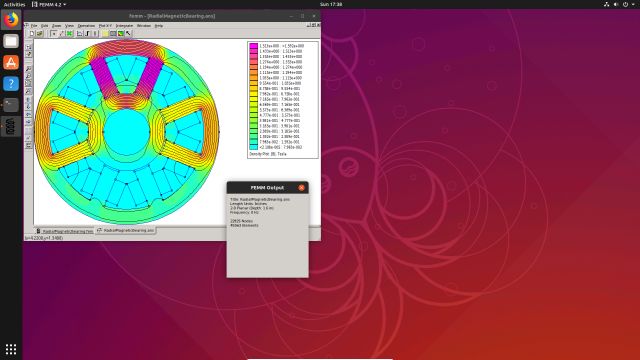Open Help from the dock
Viewport: 640px width, 360px height.
tap(11, 83)
